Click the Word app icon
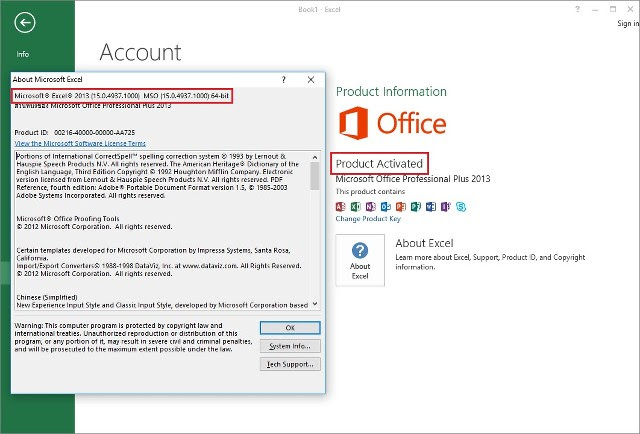The image size is (640, 434). pyautogui.click(x=431, y=207)
